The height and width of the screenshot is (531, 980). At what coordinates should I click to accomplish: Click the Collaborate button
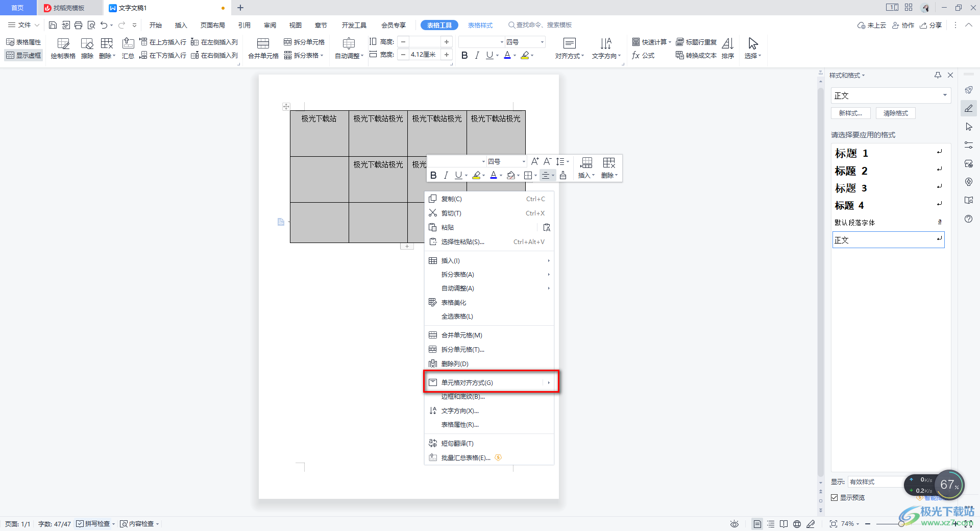pyautogui.click(x=903, y=25)
